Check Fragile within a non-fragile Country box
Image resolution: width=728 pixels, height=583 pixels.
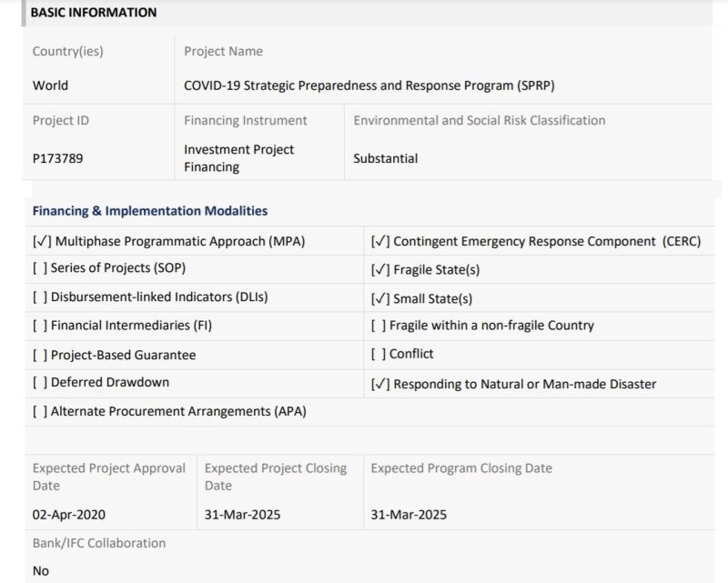click(379, 326)
